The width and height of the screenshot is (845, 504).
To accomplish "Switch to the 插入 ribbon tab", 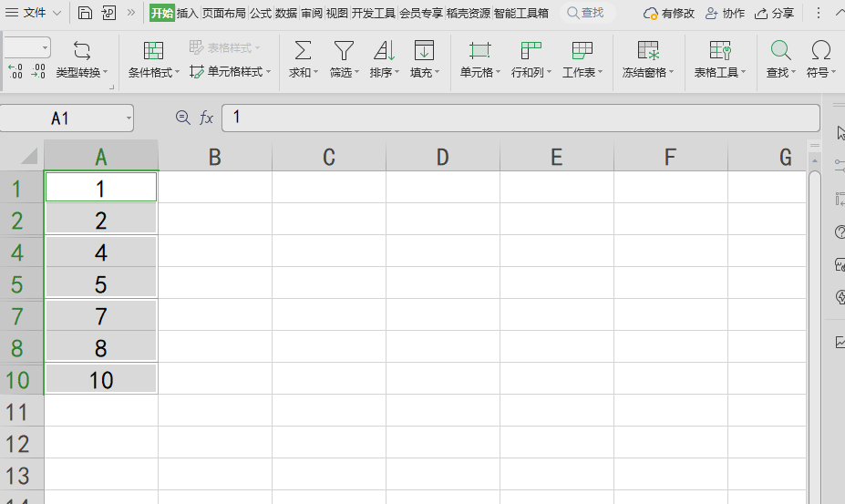I will pos(187,13).
